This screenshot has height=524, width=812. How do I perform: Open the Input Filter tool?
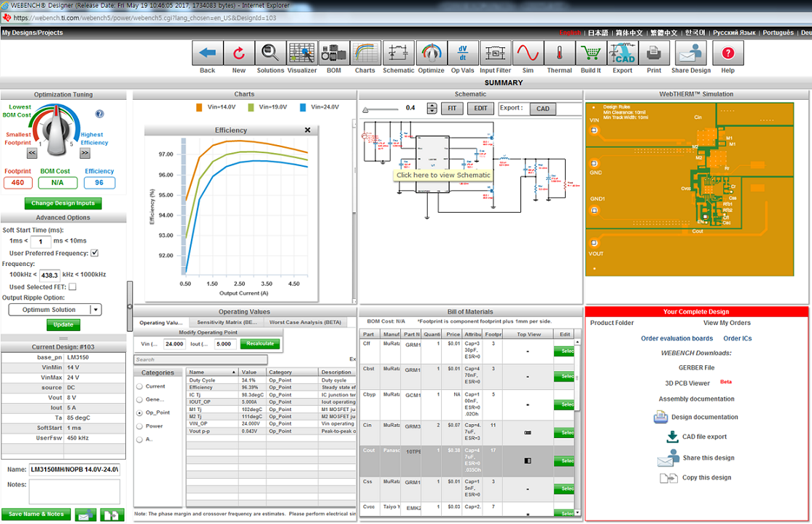click(496, 52)
